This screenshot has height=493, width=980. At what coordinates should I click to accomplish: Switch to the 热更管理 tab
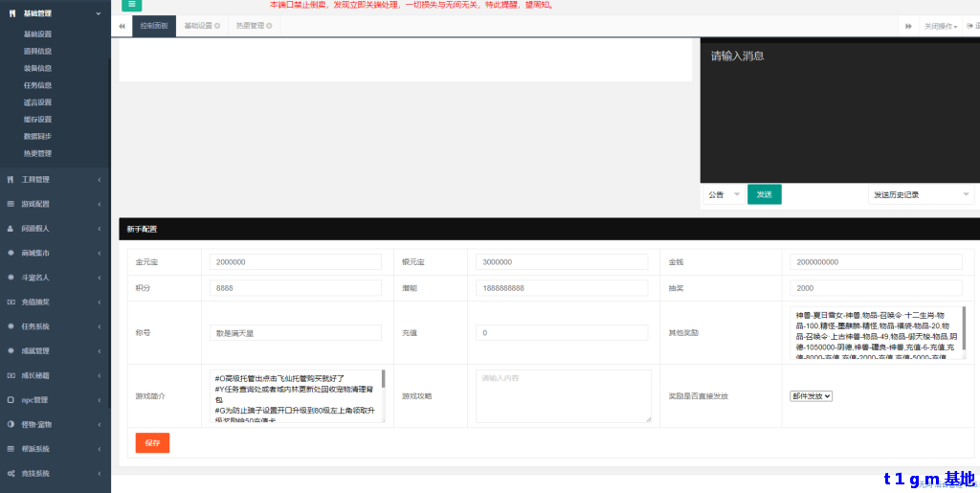pyautogui.click(x=250, y=26)
